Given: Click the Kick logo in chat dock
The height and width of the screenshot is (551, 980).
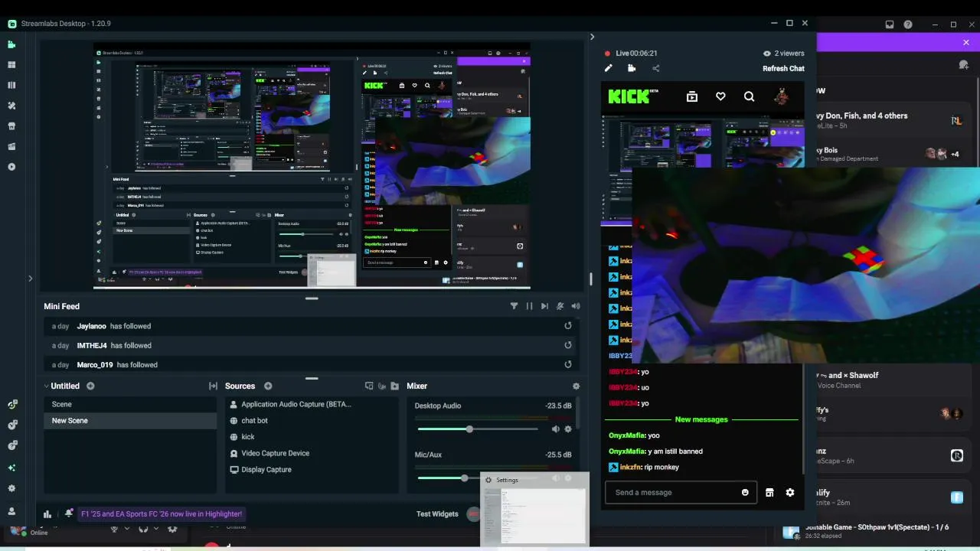Looking at the screenshot, I should click(633, 96).
